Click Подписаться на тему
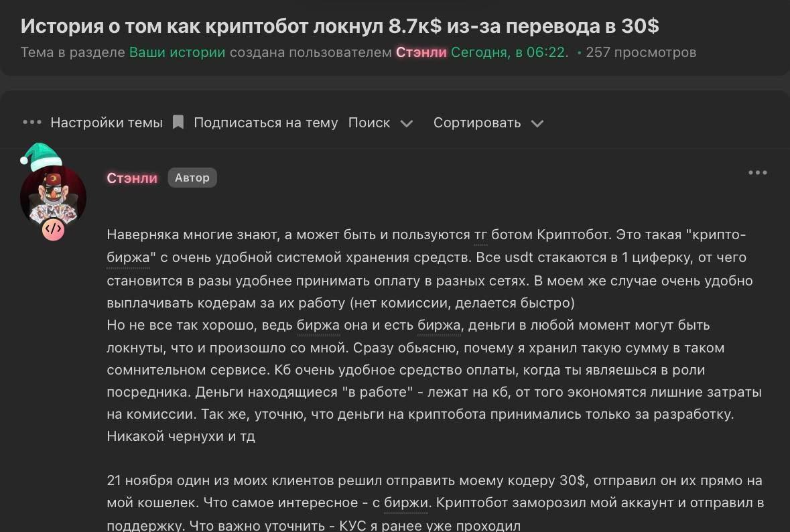 pyautogui.click(x=265, y=123)
